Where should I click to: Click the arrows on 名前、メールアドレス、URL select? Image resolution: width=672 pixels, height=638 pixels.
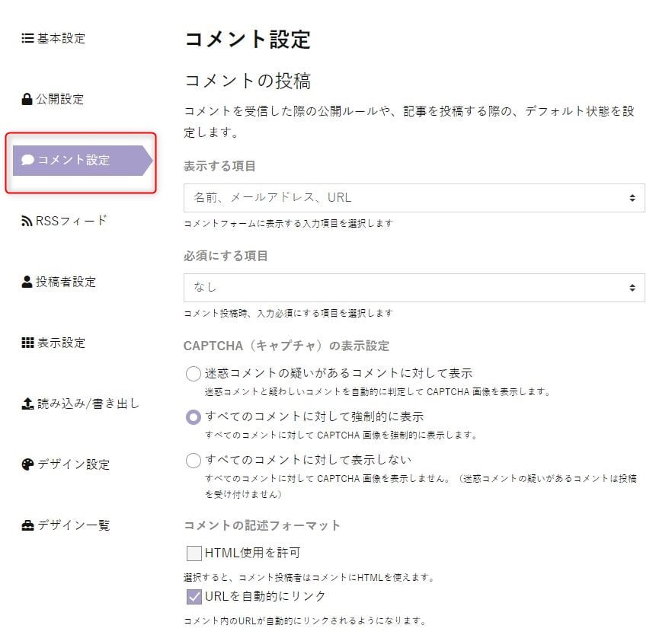point(632,198)
